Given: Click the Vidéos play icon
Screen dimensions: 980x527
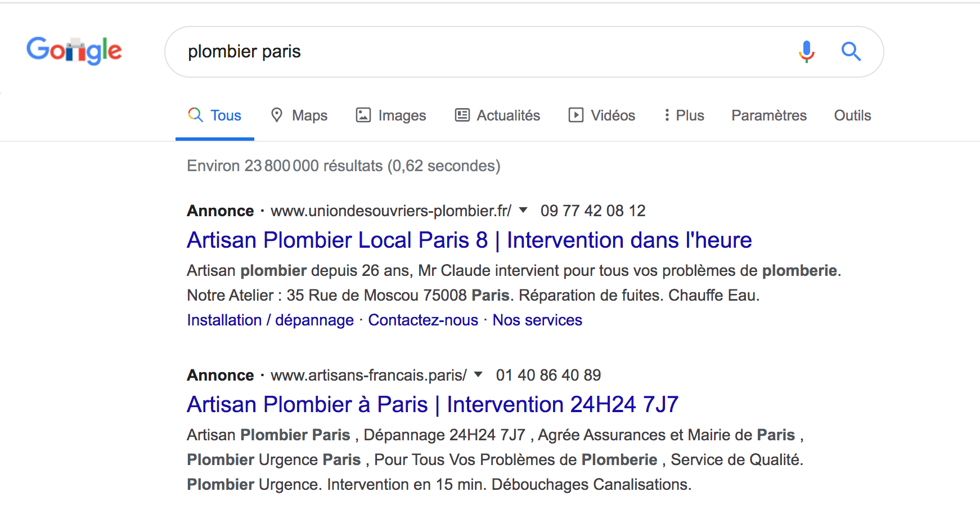Looking at the screenshot, I should 576,115.
